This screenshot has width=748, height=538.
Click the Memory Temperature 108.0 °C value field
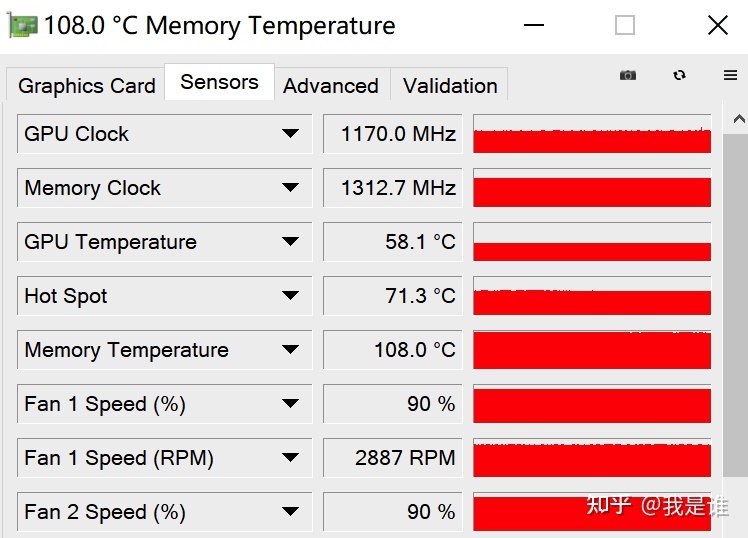(x=393, y=350)
